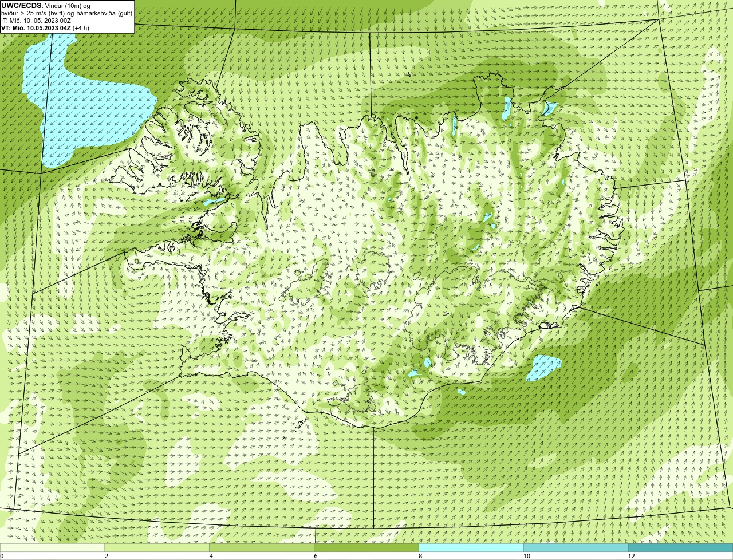The width and height of the screenshot is (733, 560).
Task: Click the "VT: Mið. 10.05.2023 04Z (+4 h)" line
Action: 45,28
